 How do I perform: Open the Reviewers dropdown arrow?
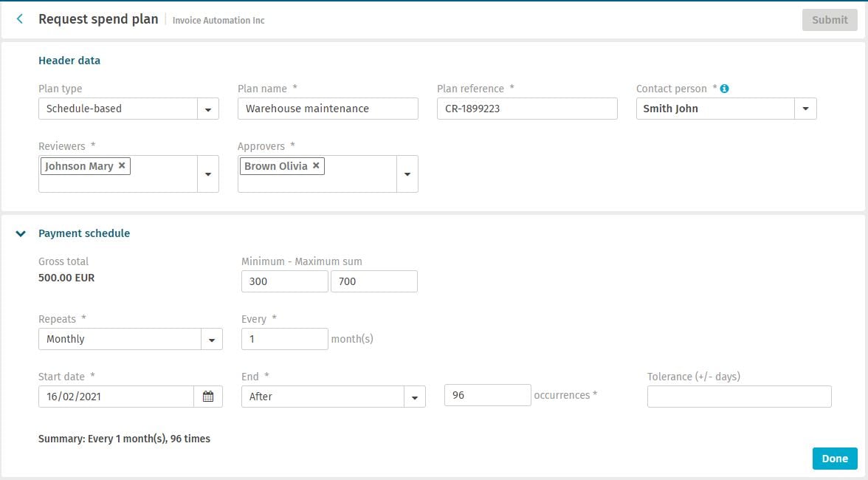pos(209,173)
